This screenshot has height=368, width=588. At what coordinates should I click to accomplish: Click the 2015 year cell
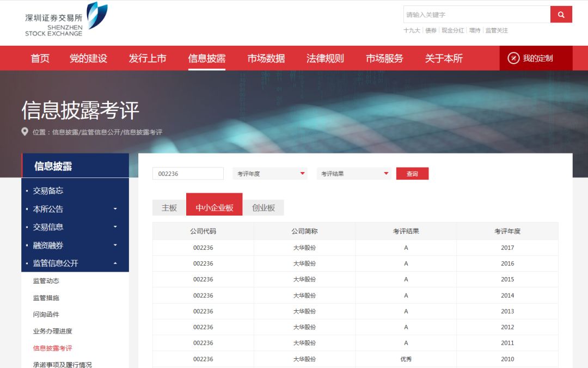[x=507, y=279]
